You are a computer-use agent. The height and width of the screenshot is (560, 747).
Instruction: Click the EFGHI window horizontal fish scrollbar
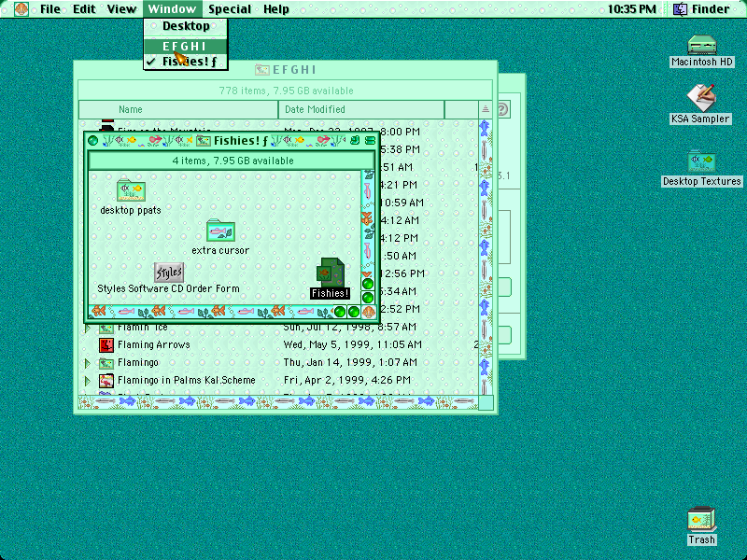(278, 402)
